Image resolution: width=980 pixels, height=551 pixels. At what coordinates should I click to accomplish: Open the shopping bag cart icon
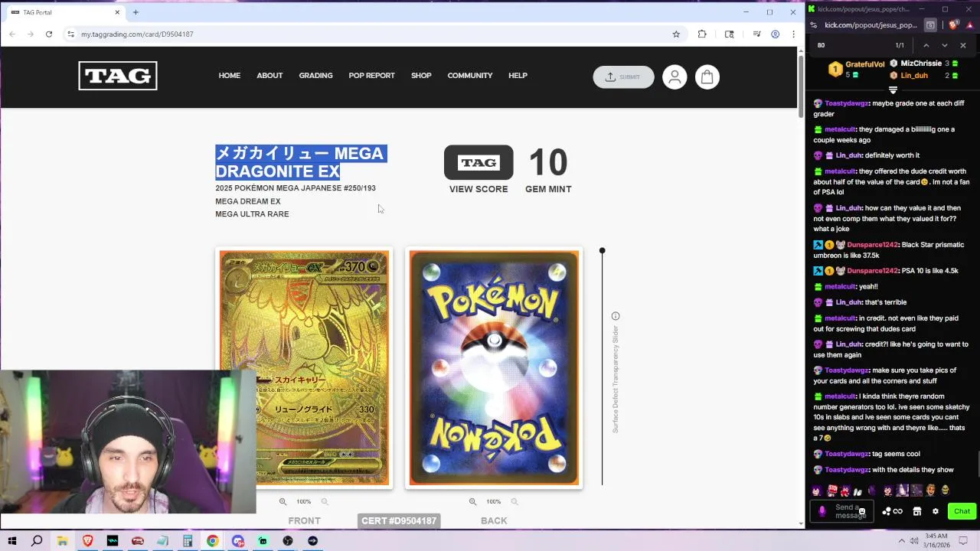707,77
